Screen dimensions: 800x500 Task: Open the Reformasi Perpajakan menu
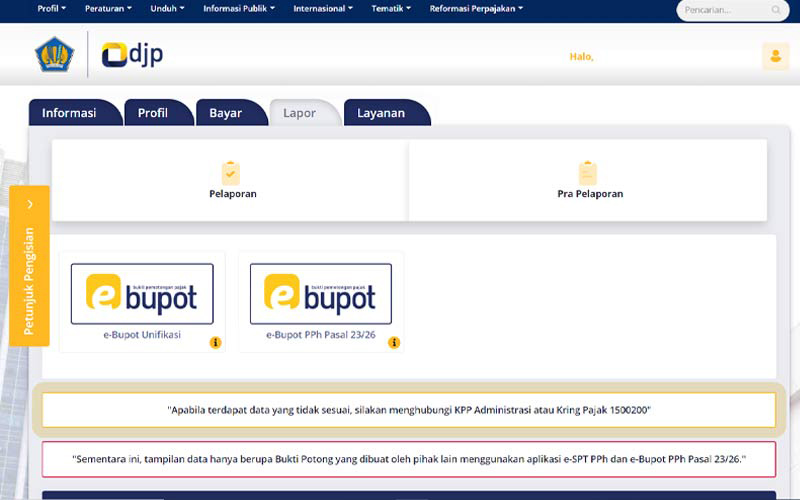point(476,9)
